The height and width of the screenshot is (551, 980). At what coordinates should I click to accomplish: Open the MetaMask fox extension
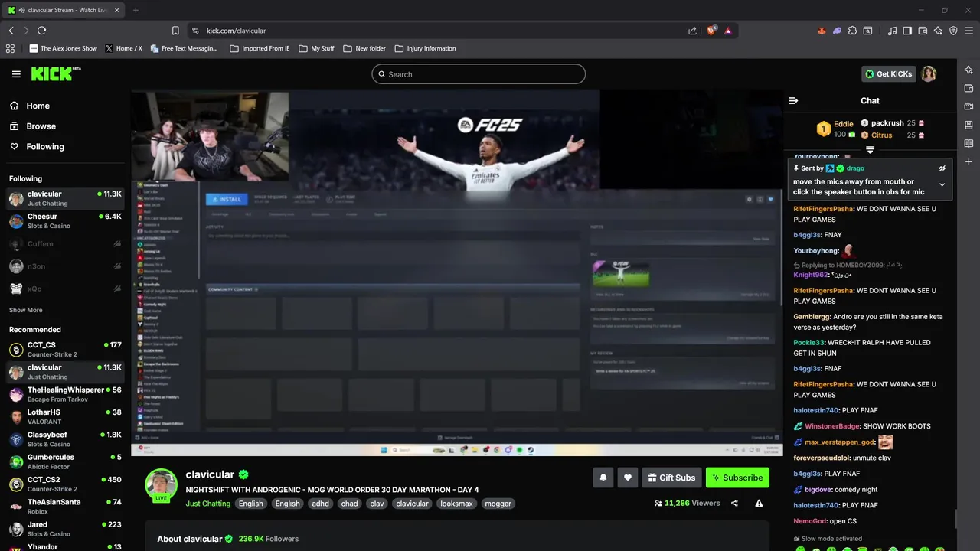(x=822, y=31)
